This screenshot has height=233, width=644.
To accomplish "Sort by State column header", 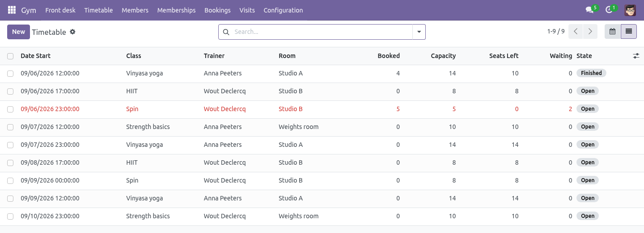I will click(x=584, y=56).
